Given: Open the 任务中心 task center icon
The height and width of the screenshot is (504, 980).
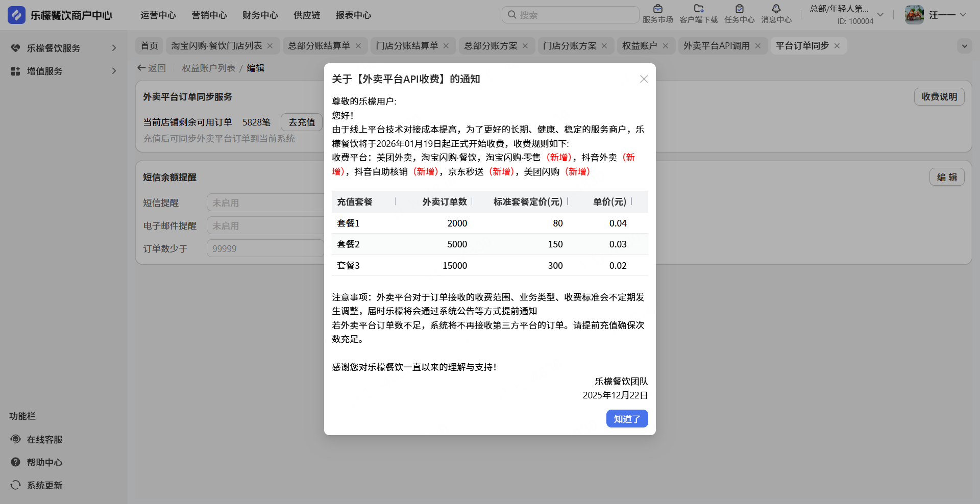Looking at the screenshot, I should [739, 9].
